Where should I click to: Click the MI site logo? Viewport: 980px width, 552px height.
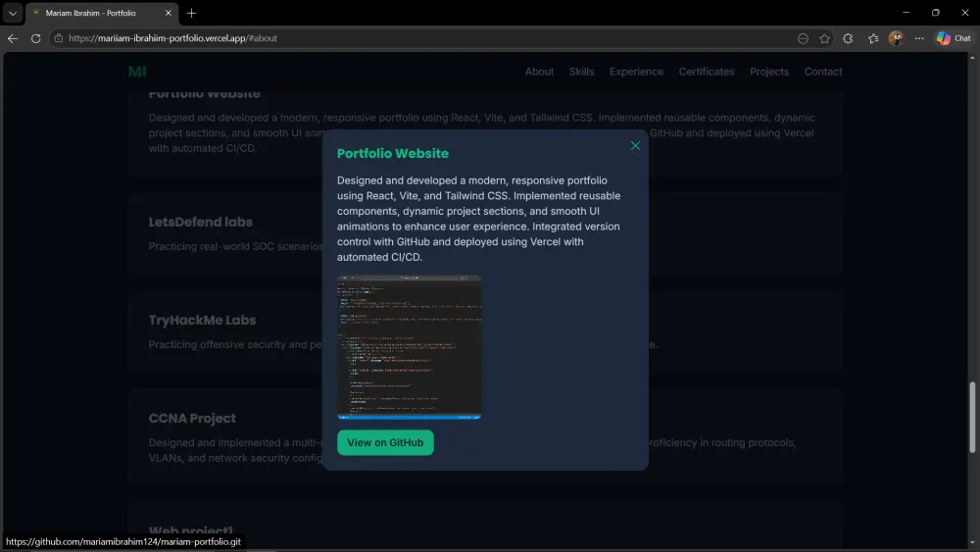coord(137,72)
